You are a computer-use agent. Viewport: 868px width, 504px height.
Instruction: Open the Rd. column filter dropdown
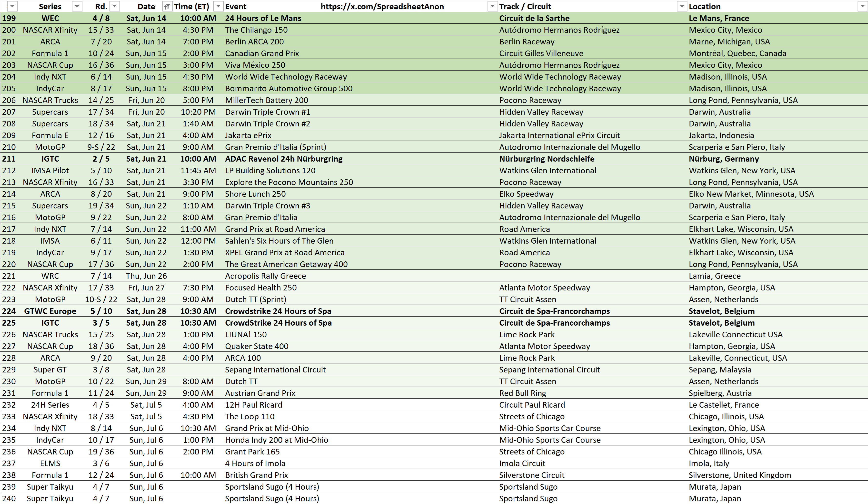coord(114,6)
